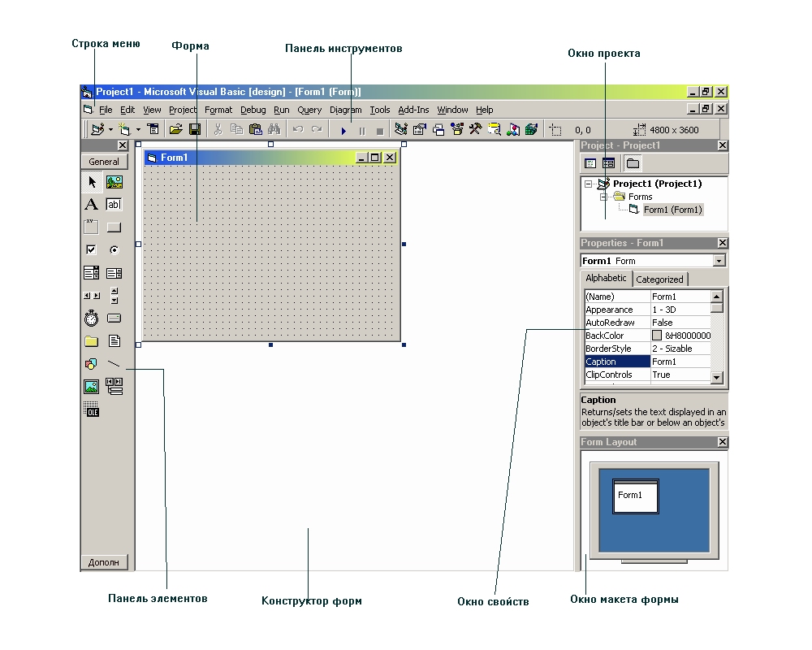Select the vertical scrollbar control tool
The image size is (812, 650).
pyautogui.click(x=114, y=296)
